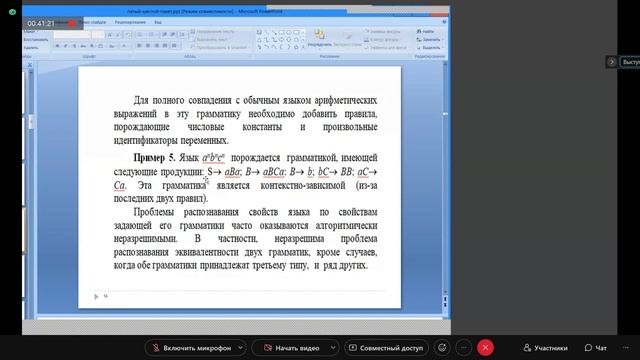
Task: Open the font color dropdown
Action: pos(125,46)
